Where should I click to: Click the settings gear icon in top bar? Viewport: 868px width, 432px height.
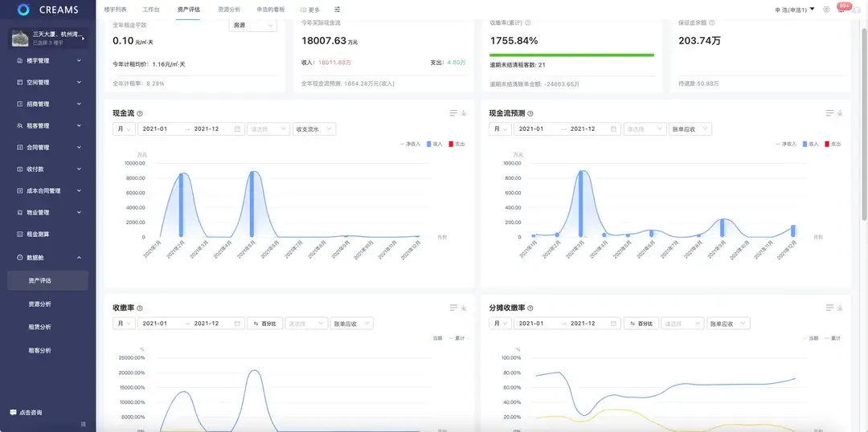coord(826,10)
